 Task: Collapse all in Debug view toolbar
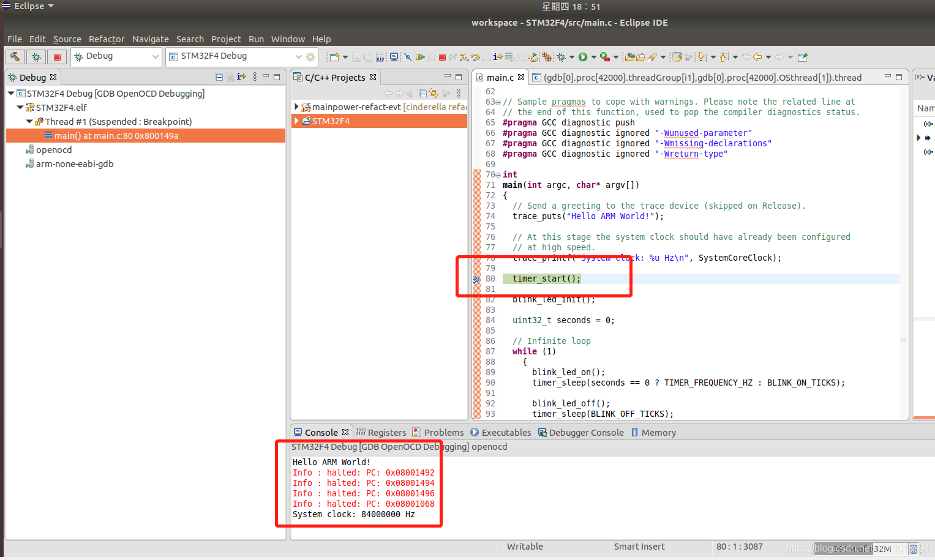coord(219,77)
